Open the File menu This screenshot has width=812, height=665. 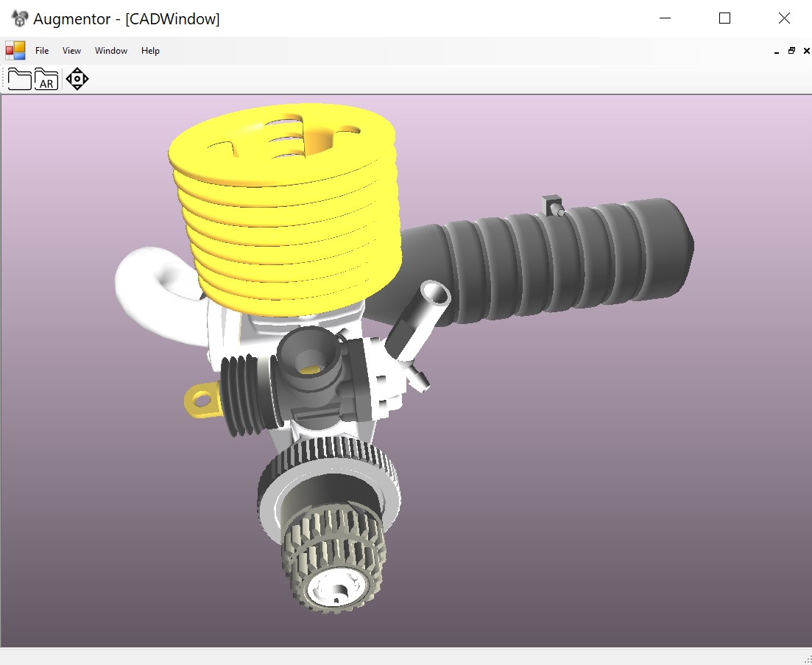tap(42, 51)
